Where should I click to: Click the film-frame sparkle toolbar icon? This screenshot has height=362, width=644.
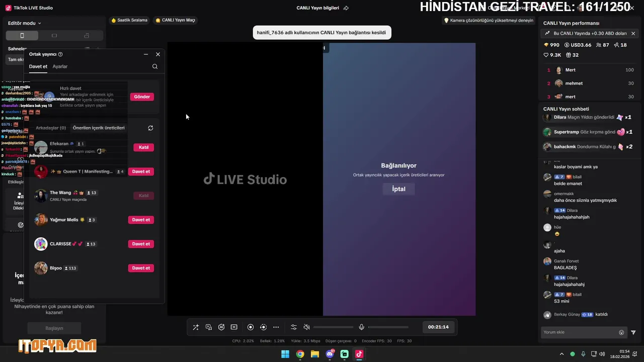tap(234, 327)
